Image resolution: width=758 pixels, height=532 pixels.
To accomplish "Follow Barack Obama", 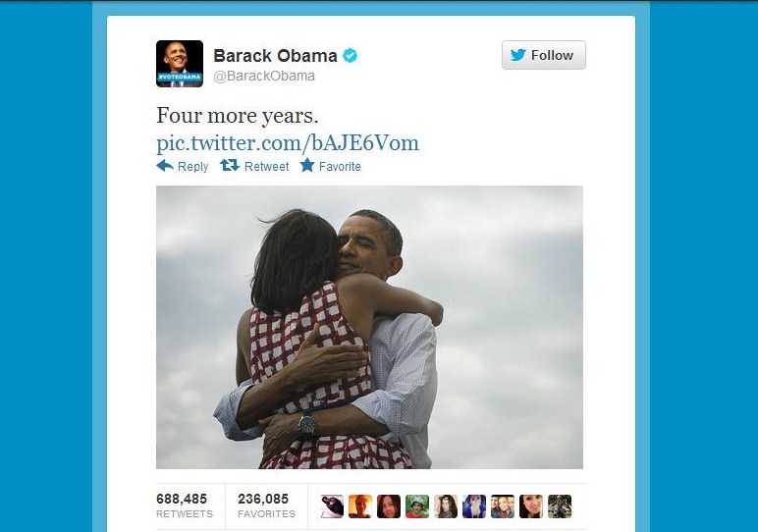I will [543, 55].
